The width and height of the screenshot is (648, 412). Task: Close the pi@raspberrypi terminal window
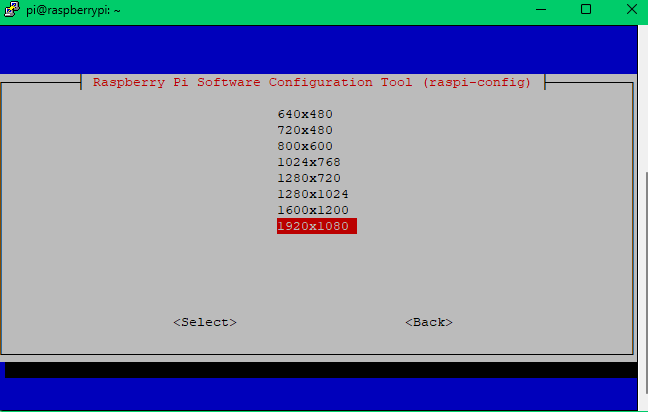(631, 10)
